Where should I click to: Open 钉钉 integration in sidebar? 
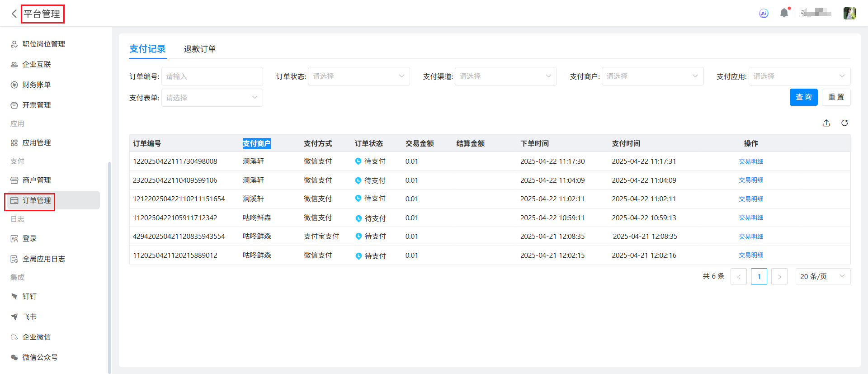29,296
